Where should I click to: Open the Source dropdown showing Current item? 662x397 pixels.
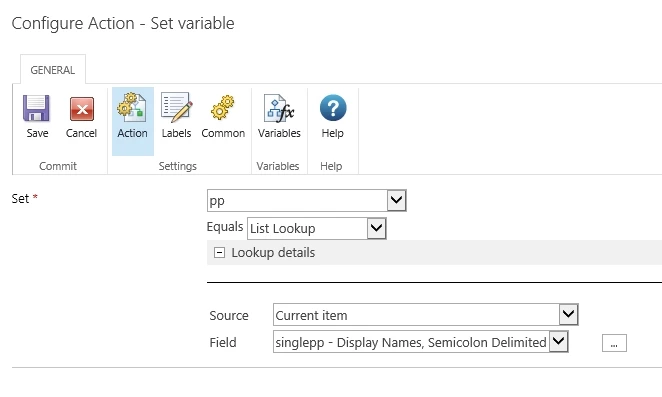click(426, 315)
